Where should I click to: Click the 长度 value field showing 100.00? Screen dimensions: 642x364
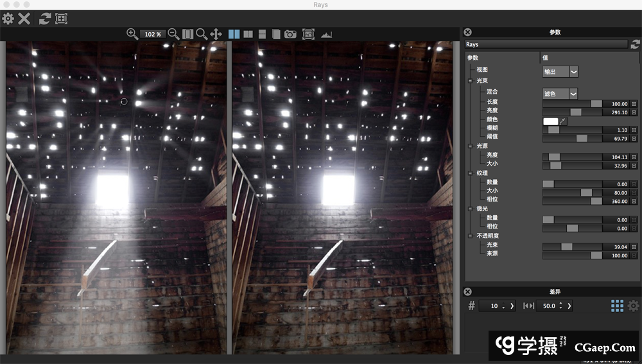click(616, 103)
